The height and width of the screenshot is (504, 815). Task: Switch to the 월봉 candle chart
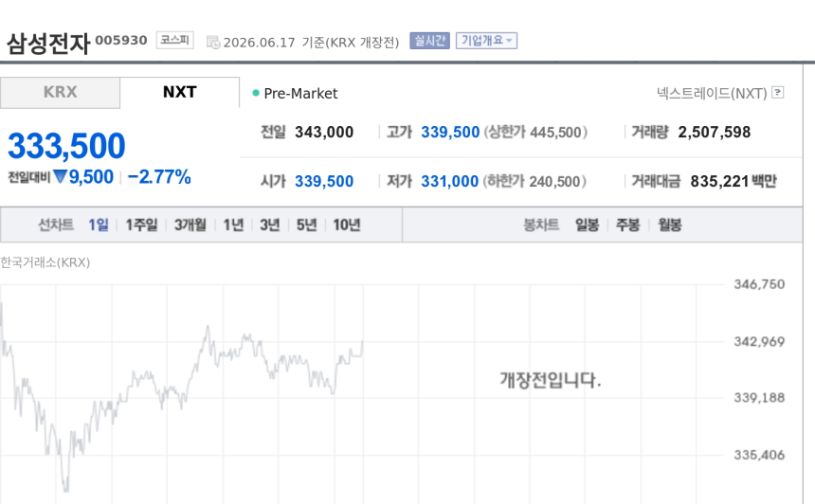pyautogui.click(x=670, y=225)
